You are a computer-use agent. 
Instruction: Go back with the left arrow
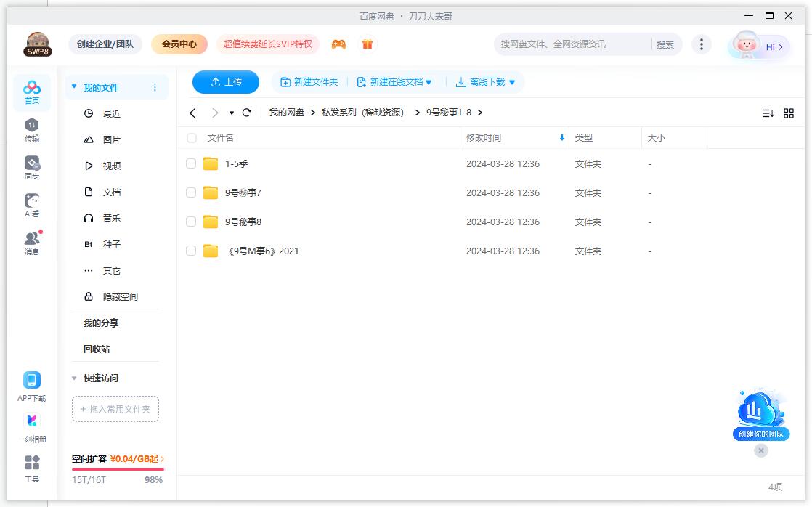pos(192,113)
